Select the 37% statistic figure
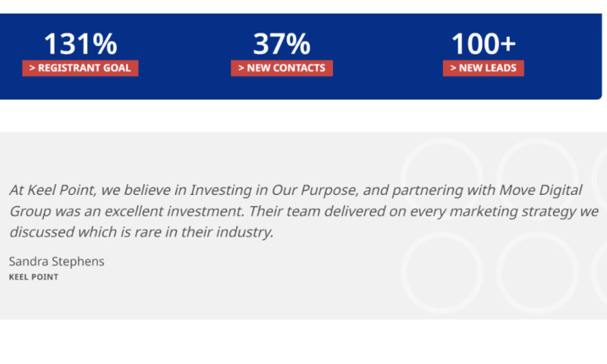The width and height of the screenshot is (607, 364). (281, 44)
